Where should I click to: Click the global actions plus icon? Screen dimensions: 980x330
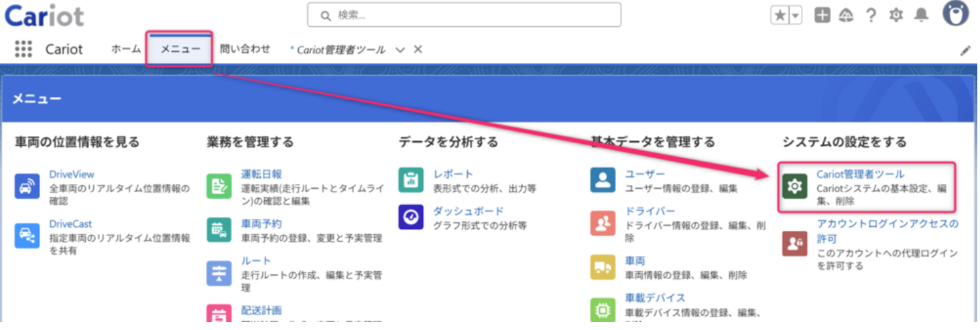click(x=822, y=15)
